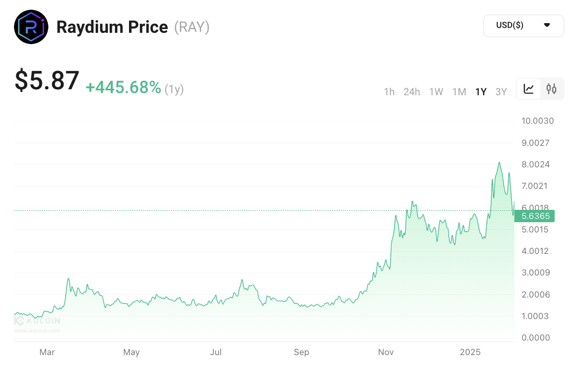The height and width of the screenshot is (368, 588).
Task: Click the (RAY) ticker symbol
Action: 192,27
